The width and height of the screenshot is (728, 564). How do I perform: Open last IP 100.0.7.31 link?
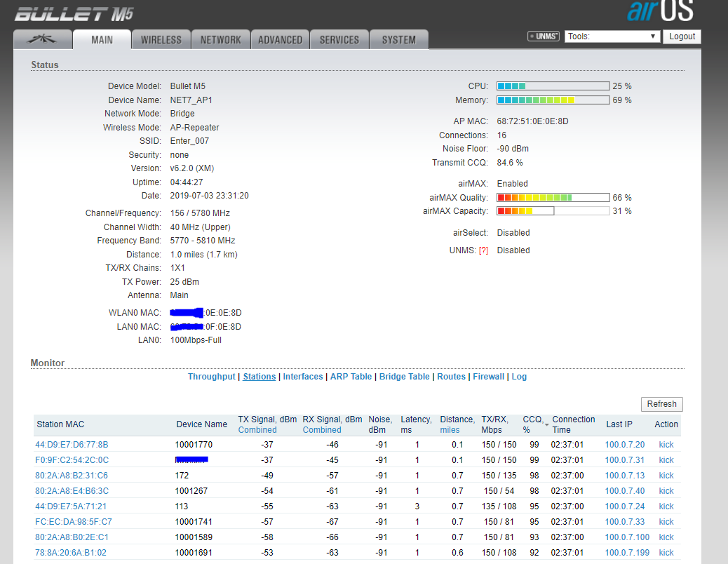[624, 460]
